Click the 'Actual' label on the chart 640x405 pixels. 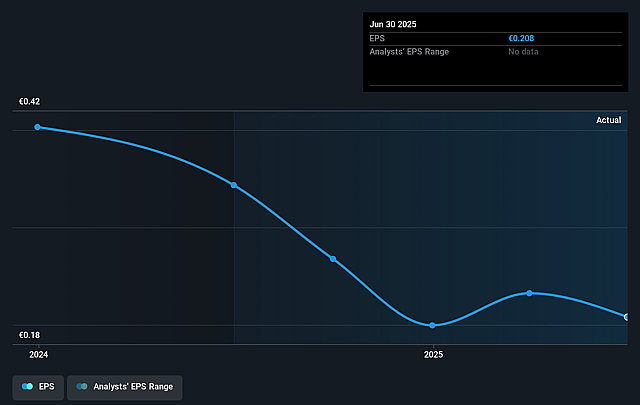609,120
